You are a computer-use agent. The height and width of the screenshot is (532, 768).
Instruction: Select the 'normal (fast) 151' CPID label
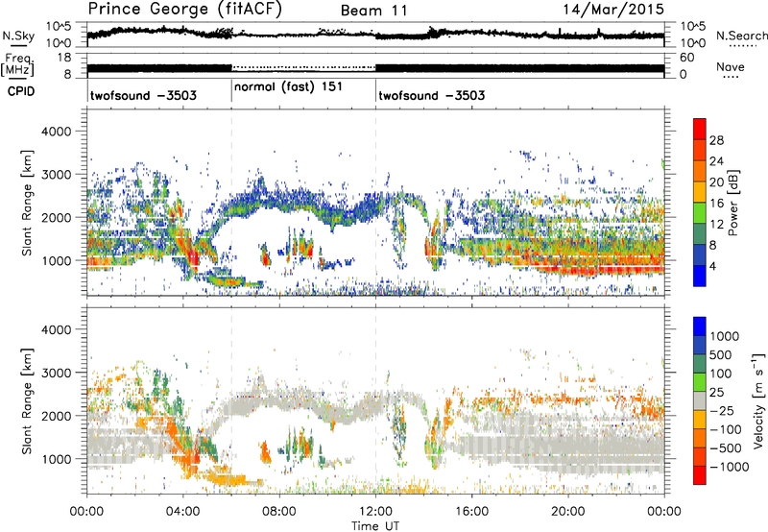coord(288,87)
